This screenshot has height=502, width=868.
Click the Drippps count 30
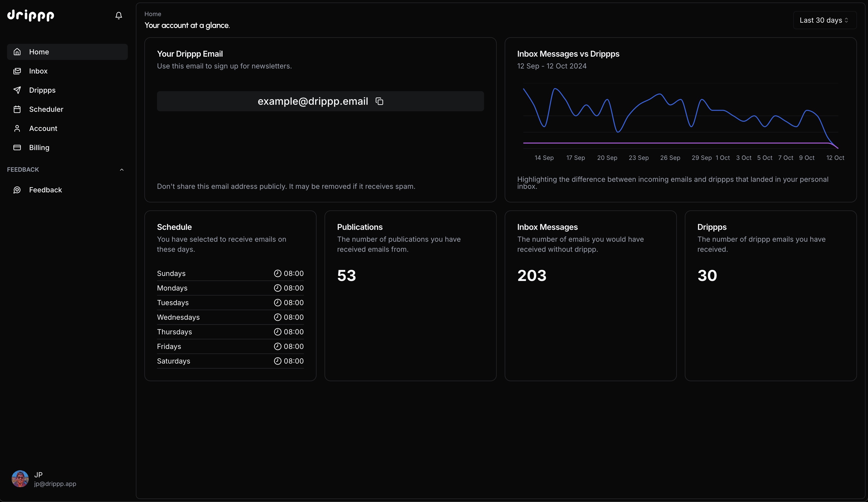(x=707, y=275)
